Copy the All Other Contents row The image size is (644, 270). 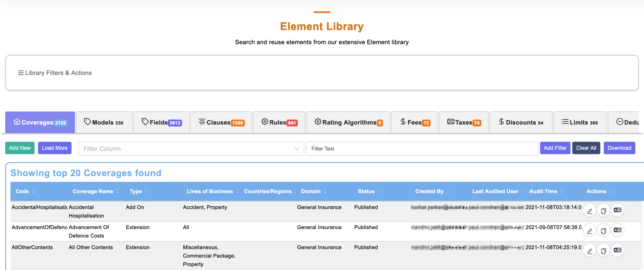pos(604,250)
